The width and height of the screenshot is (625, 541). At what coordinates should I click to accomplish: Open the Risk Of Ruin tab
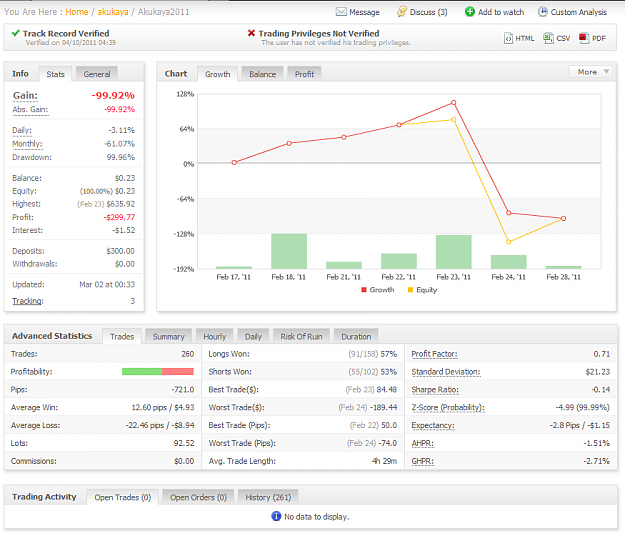click(301, 336)
